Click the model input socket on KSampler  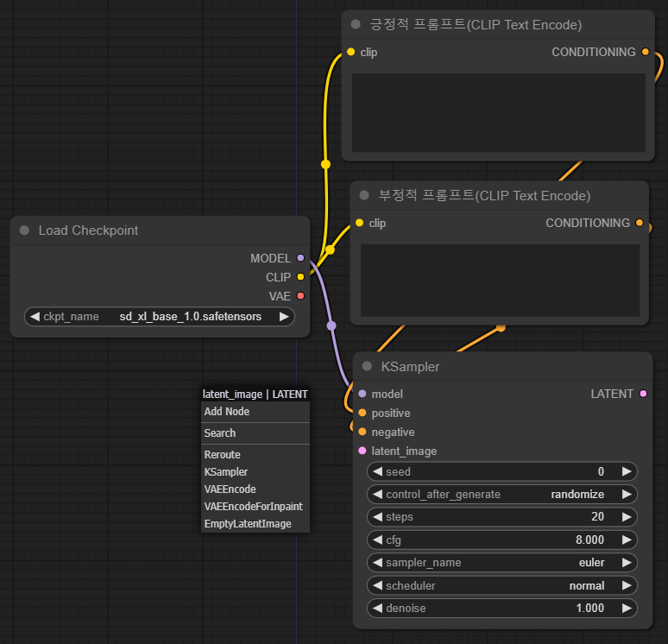coord(362,394)
